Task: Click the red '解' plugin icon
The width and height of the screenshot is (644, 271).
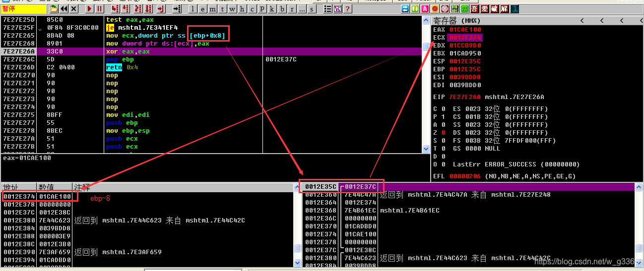Action: tap(505, 8)
